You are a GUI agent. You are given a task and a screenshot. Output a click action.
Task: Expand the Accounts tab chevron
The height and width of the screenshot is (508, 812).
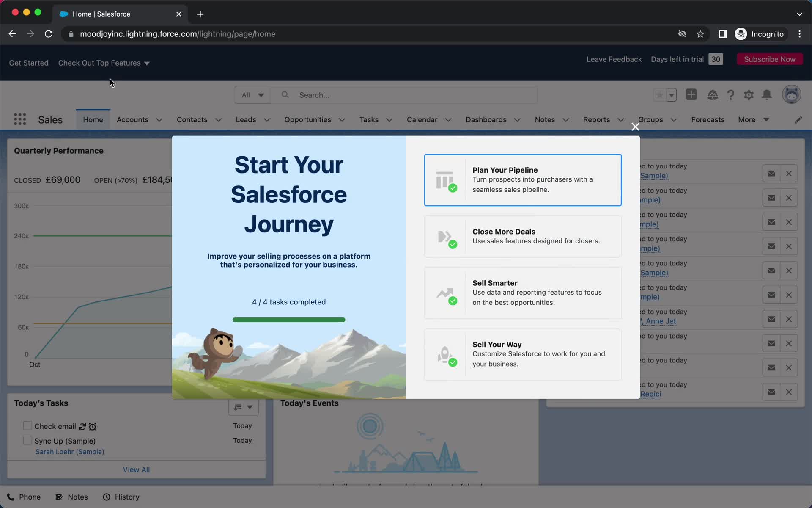[159, 120]
